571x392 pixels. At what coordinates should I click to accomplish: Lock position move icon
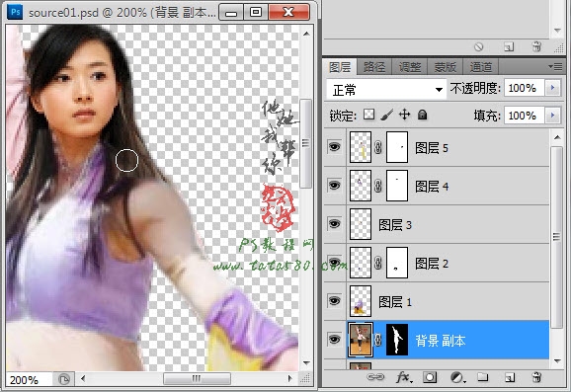[x=404, y=115]
